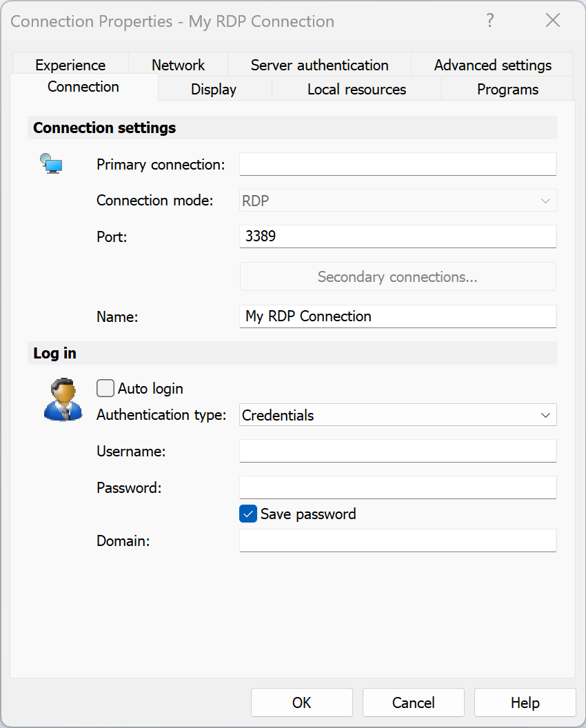586x728 pixels.
Task: Click the Secondary connections button
Action: pos(398,276)
